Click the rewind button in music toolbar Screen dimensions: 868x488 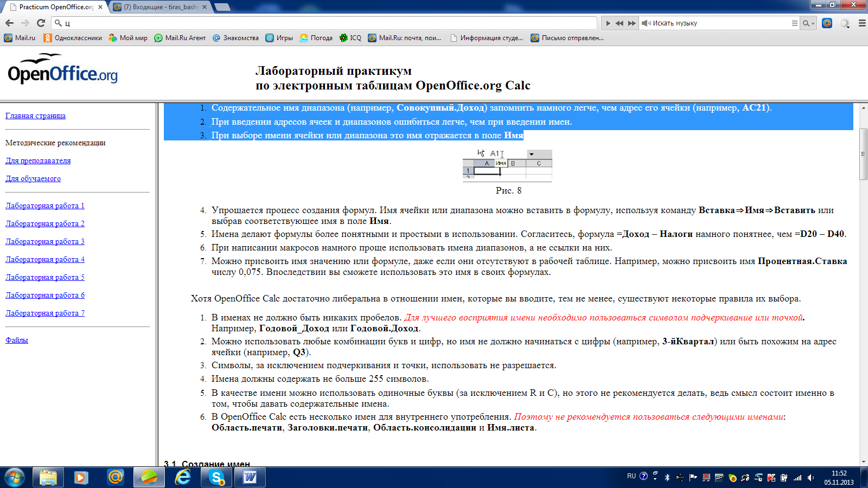tap(620, 23)
